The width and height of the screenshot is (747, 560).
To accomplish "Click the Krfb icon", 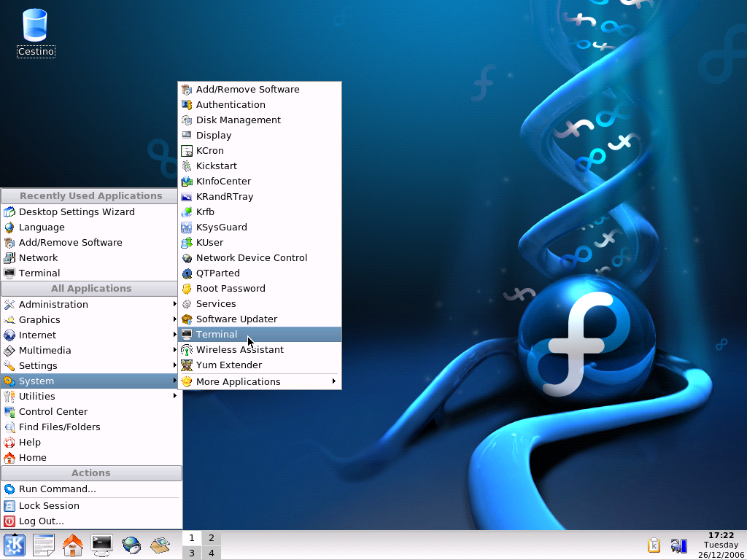I will 187,212.
